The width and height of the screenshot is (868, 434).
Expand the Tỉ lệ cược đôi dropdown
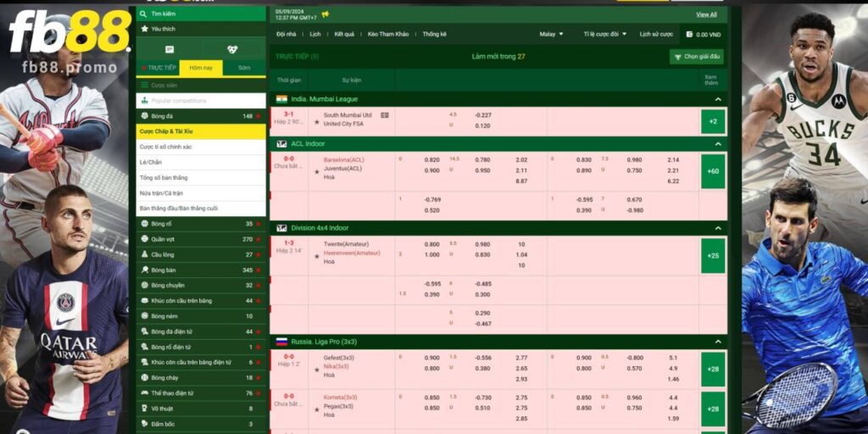[x=604, y=34]
